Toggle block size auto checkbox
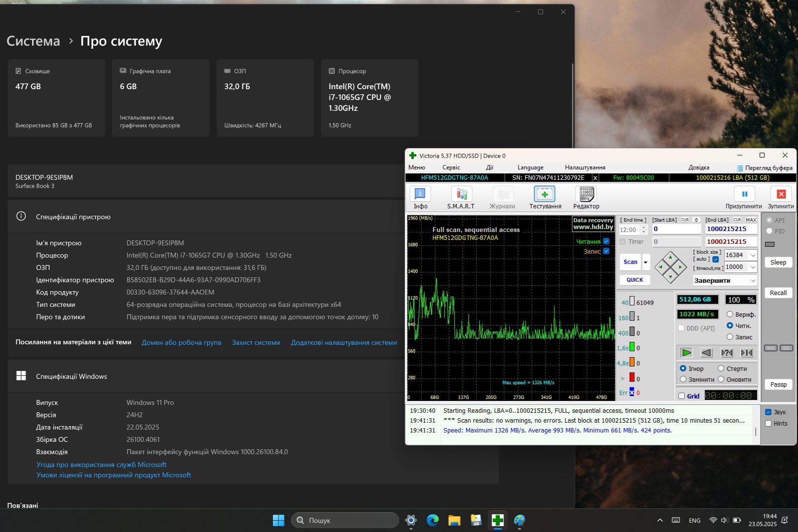This screenshot has height=532, width=798. [715, 259]
